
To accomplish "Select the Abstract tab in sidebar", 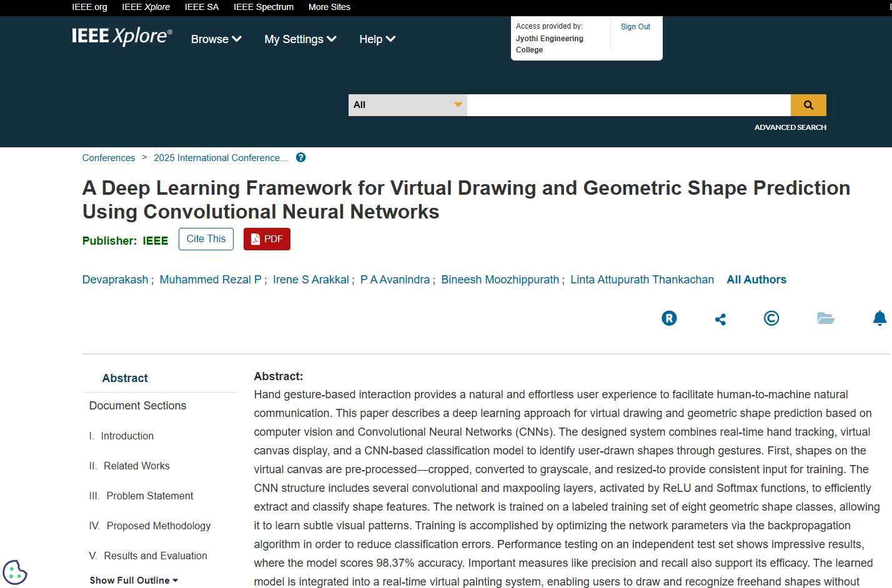I will [125, 378].
